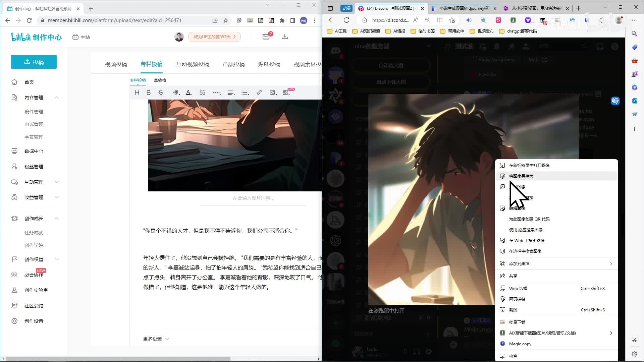Collapse the 内容管理 sidebar section
644x362 pixels.
[56, 98]
